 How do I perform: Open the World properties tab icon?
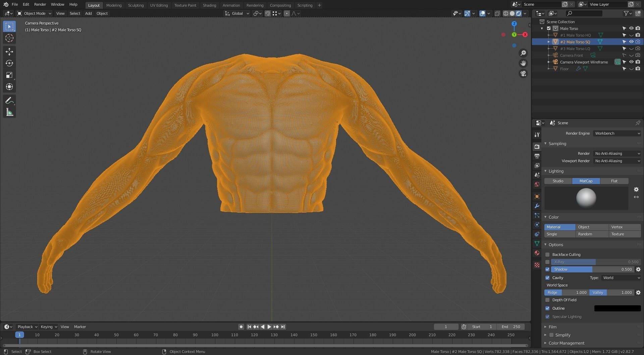[x=537, y=184]
